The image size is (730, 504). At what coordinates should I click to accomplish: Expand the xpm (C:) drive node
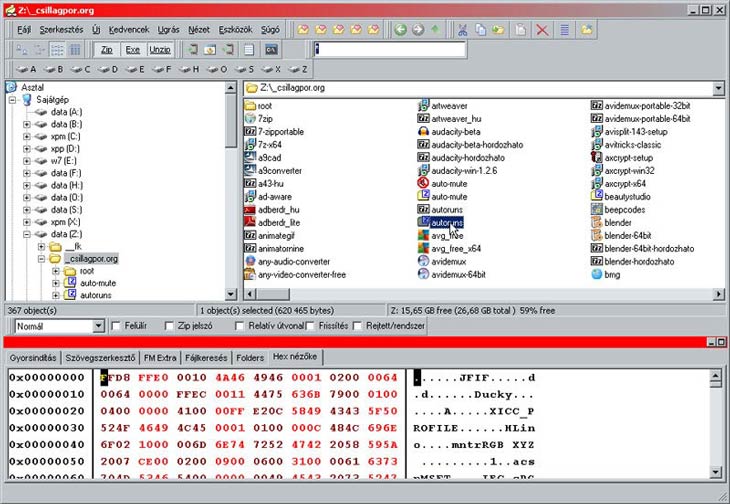27,137
